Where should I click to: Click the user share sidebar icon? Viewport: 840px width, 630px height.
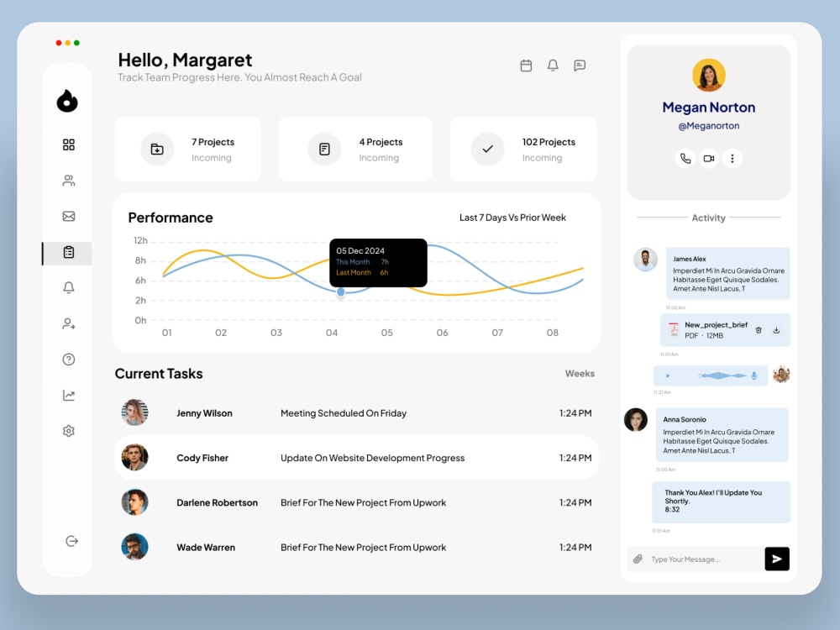[x=69, y=323]
